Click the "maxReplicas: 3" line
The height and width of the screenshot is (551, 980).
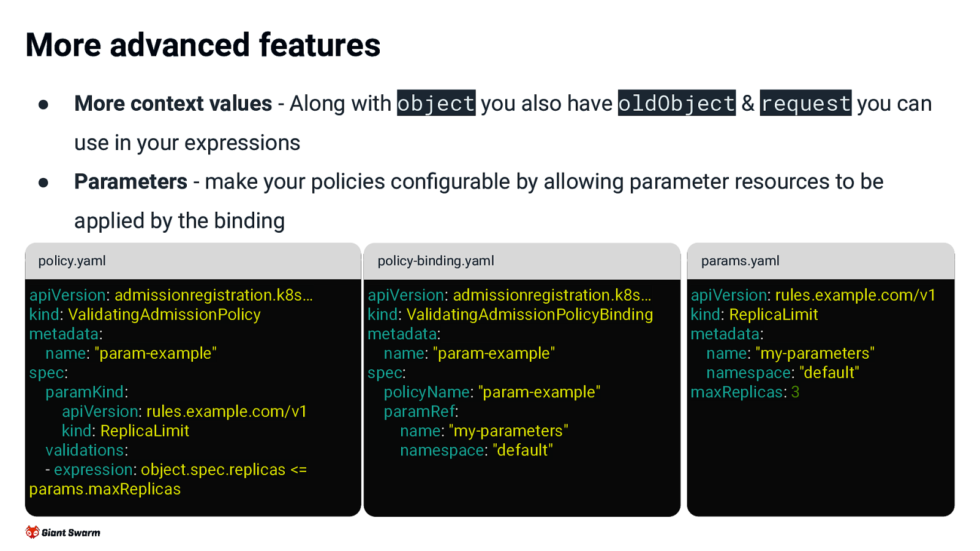click(745, 392)
